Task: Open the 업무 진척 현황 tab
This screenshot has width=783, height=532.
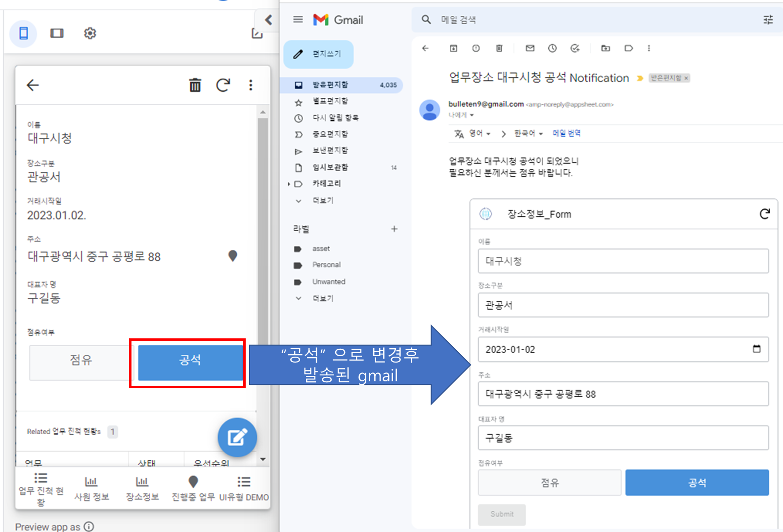Action: [41, 489]
